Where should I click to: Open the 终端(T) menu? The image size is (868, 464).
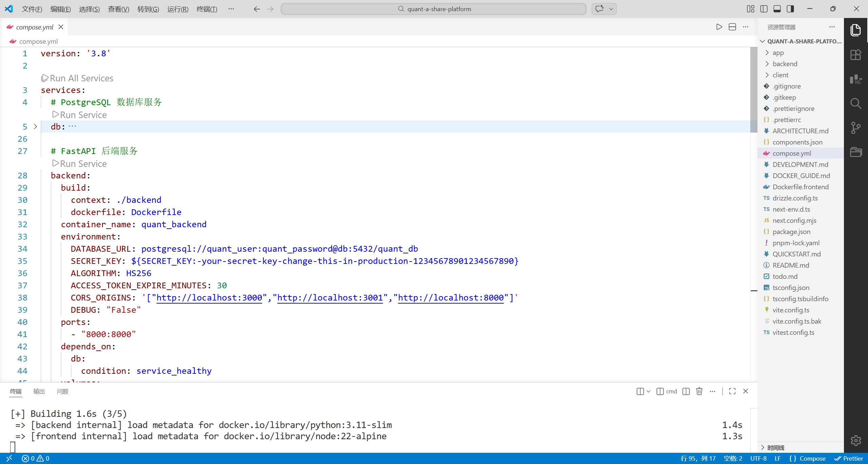(x=207, y=9)
